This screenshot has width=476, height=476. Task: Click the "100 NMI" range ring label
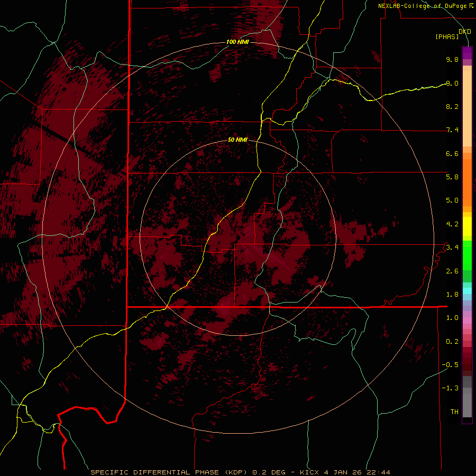[x=237, y=42]
